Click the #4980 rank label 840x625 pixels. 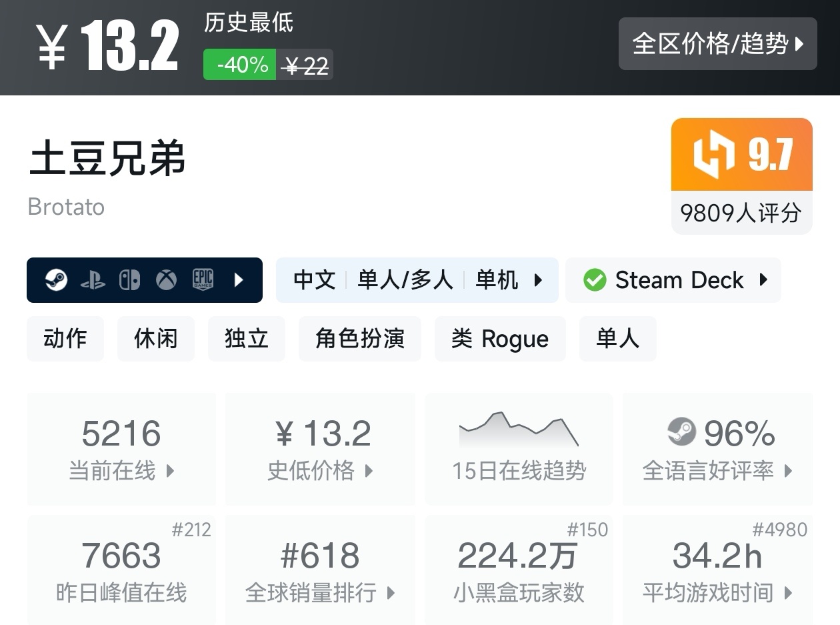780,530
